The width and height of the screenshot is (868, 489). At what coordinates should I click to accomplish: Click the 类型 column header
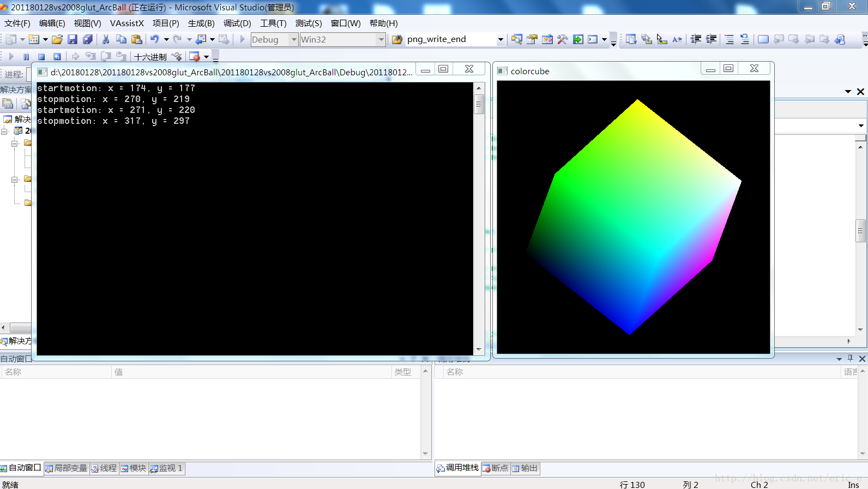(x=406, y=372)
